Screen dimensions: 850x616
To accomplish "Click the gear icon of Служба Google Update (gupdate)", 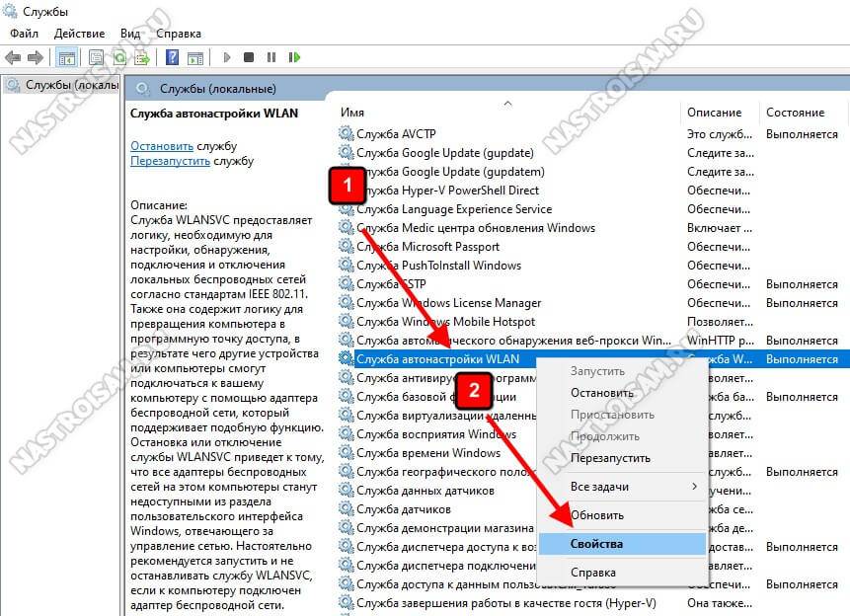I will (346, 152).
